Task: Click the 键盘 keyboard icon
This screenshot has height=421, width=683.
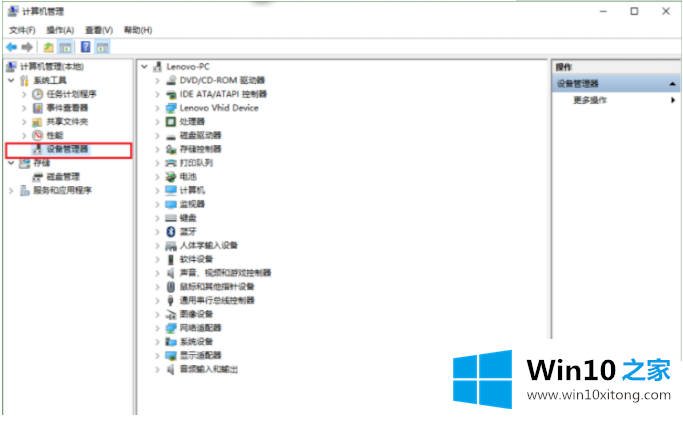Action: 171,218
